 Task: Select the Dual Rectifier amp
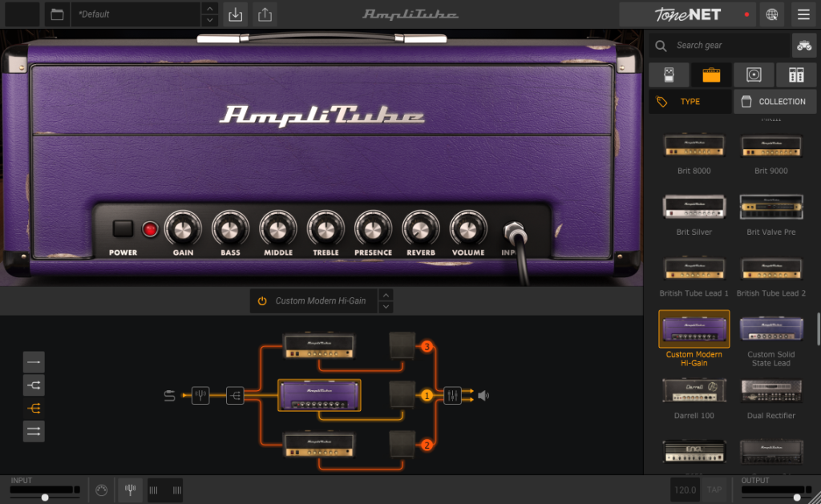[x=770, y=398]
